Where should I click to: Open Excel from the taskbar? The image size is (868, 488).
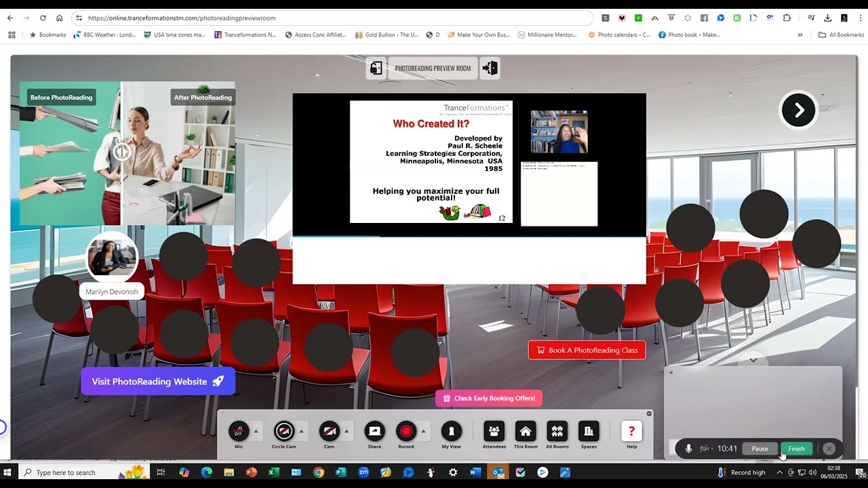(x=274, y=472)
